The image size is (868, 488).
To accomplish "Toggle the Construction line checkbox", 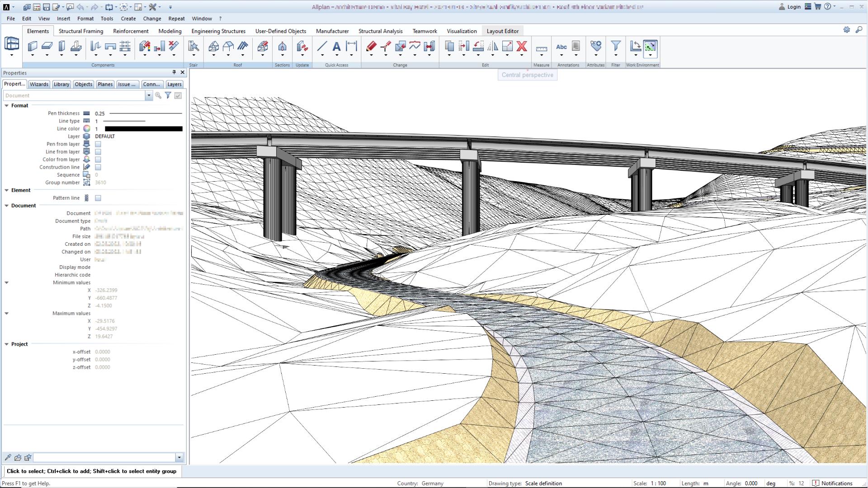I will click(98, 167).
